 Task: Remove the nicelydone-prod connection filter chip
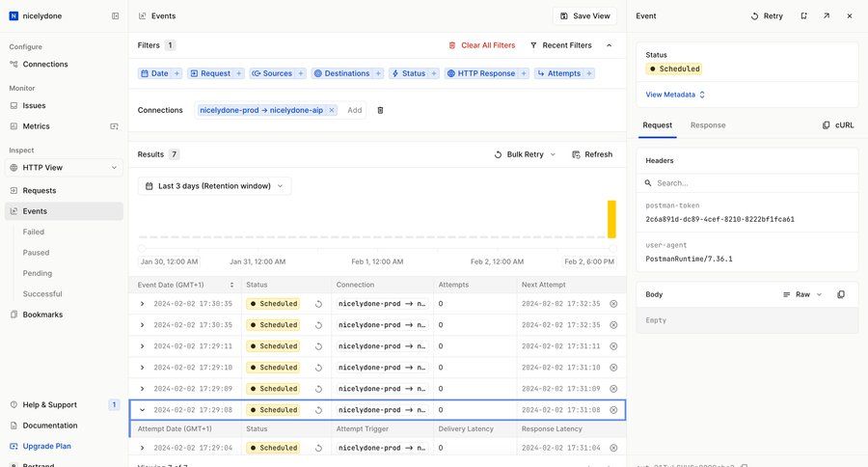point(332,110)
